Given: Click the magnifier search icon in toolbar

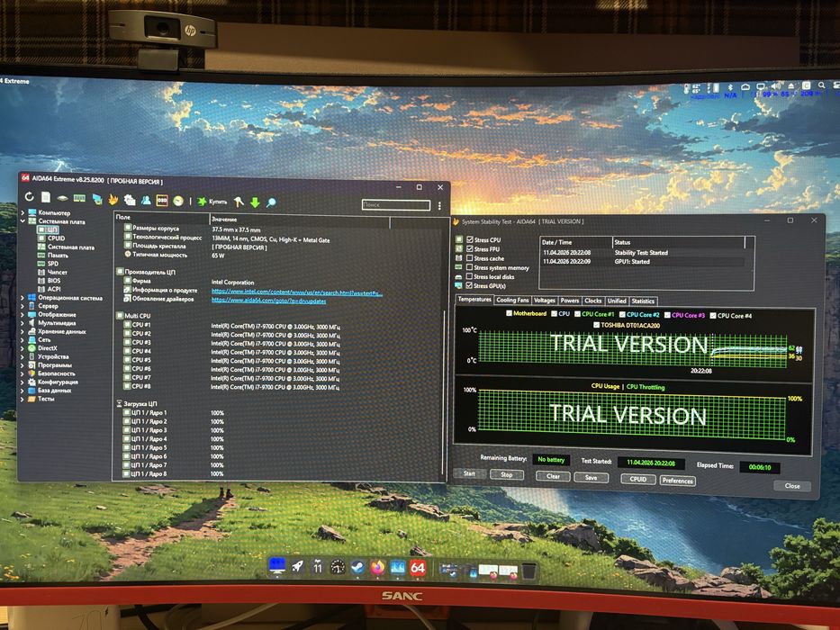Looking at the screenshot, I should 272,202.
